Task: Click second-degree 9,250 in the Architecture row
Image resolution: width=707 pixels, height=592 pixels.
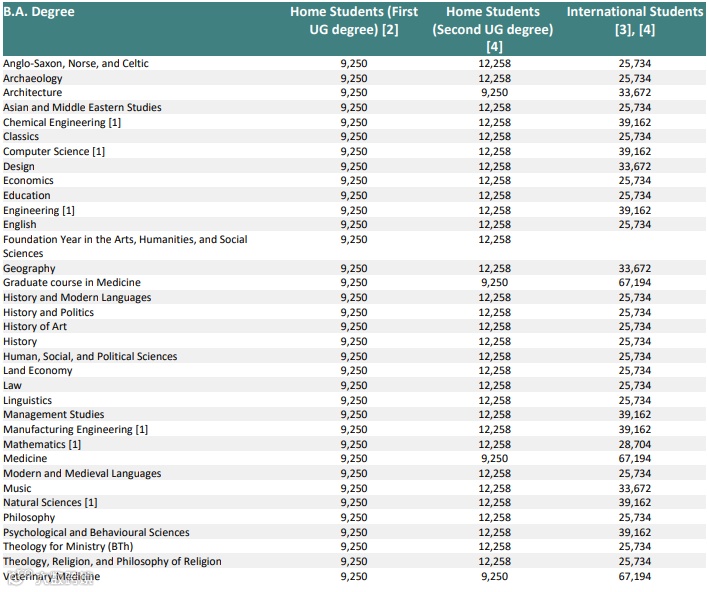Action: (495, 92)
